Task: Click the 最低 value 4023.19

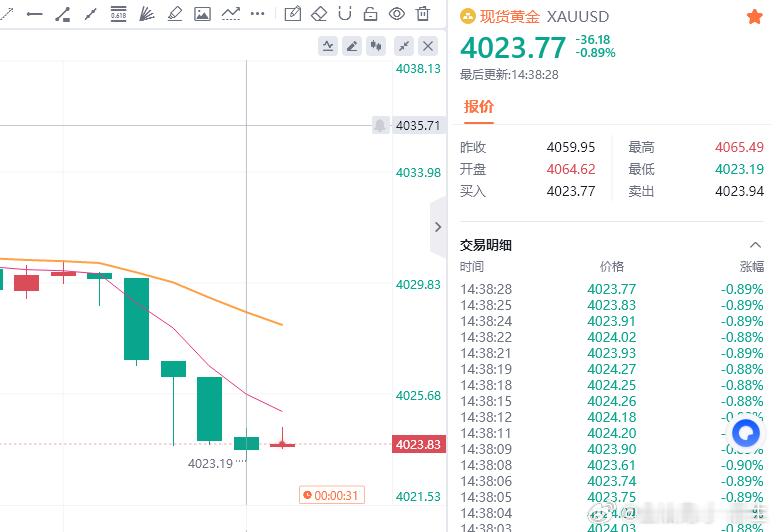Action: click(x=739, y=169)
